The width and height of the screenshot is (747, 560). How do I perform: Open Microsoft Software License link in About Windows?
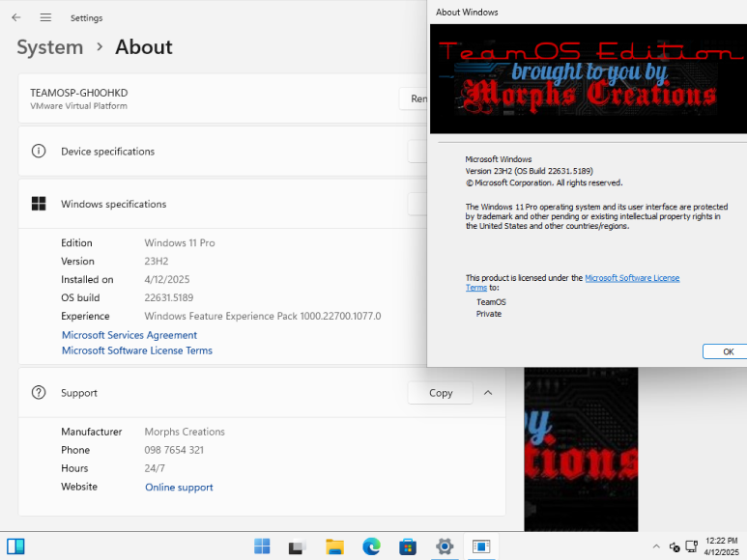632,278
